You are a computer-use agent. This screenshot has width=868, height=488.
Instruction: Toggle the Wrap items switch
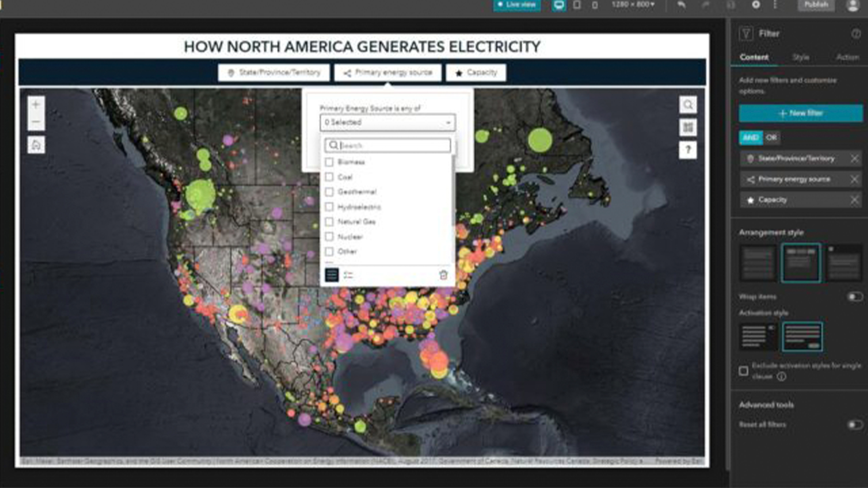854,297
